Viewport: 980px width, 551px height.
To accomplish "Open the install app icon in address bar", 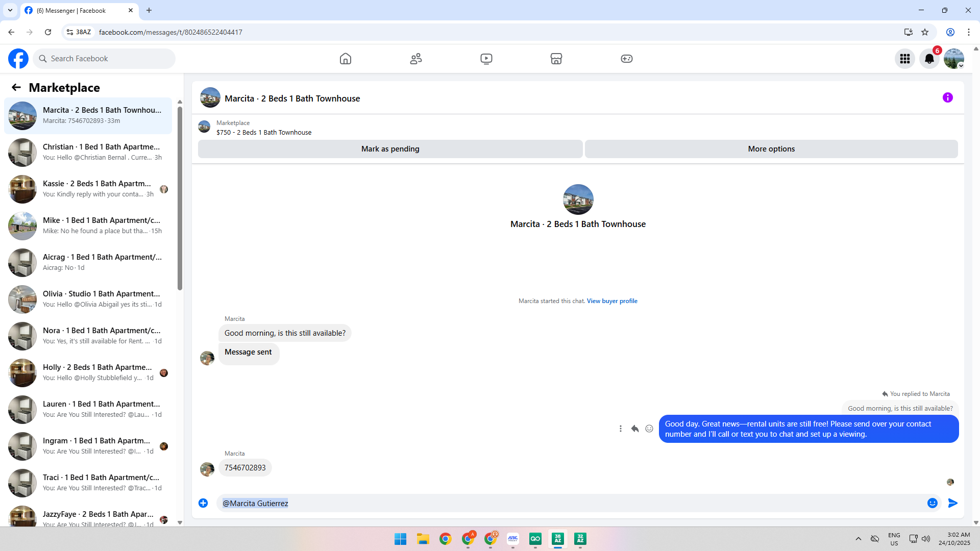I will pyautogui.click(x=908, y=32).
